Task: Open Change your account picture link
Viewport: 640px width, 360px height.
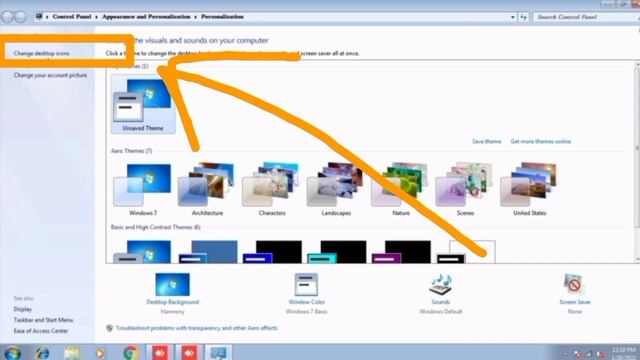Action: [x=50, y=75]
